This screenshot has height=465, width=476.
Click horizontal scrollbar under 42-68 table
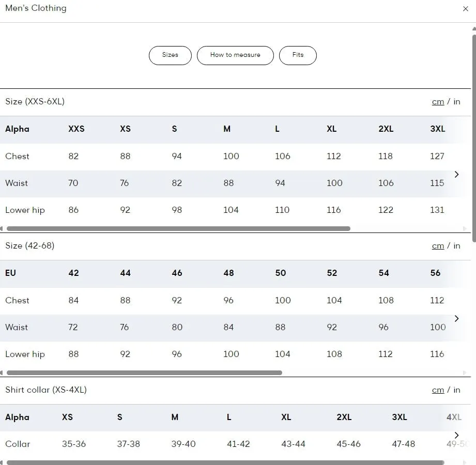(145, 373)
